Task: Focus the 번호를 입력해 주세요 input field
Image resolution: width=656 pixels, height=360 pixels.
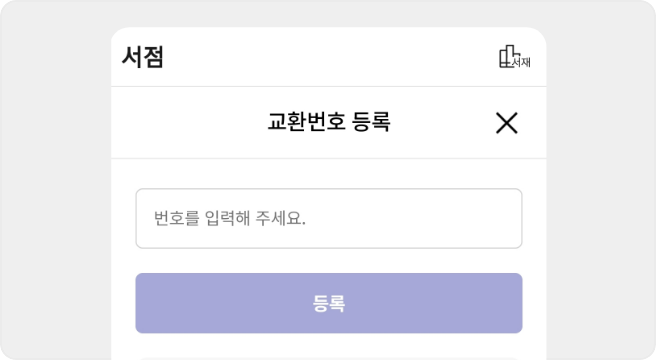Action: [329, 219]
